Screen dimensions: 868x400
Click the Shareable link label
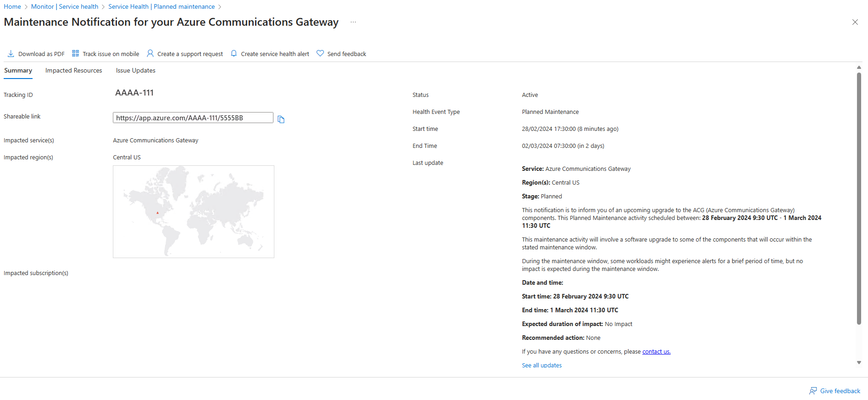point(22,117)
